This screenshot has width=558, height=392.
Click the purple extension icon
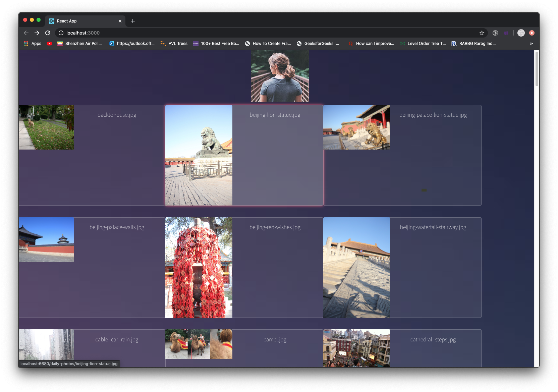click(x=506, y=33)
